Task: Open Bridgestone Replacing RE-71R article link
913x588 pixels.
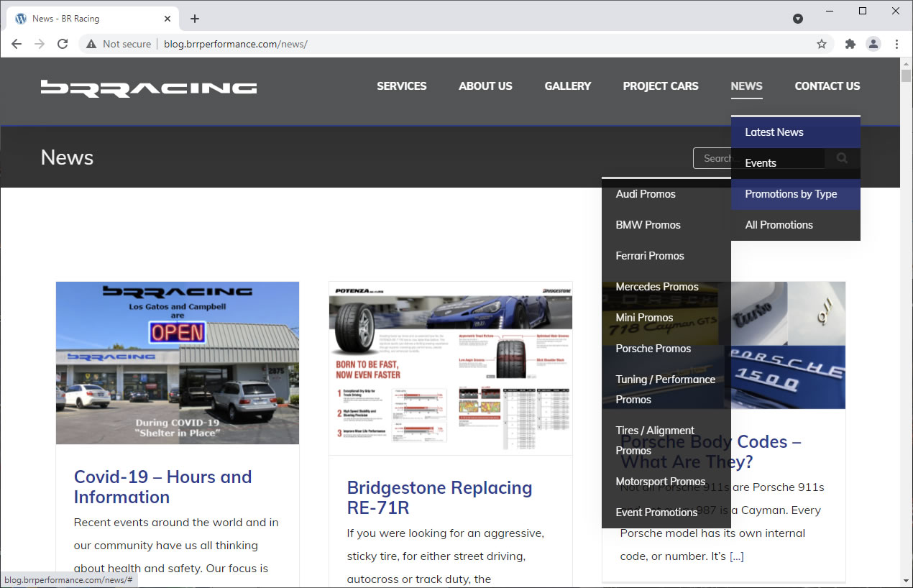Action: tap(439, 497)
